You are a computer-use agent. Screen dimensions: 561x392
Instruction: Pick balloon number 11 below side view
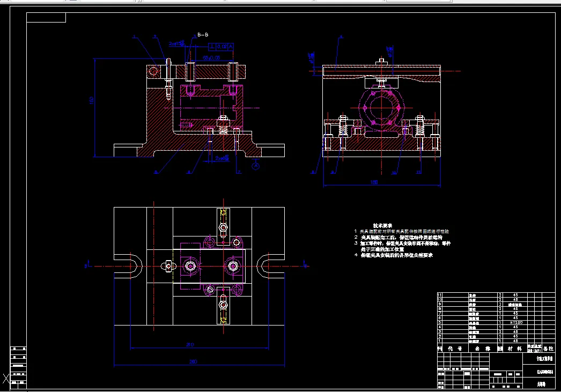(419, 172)
